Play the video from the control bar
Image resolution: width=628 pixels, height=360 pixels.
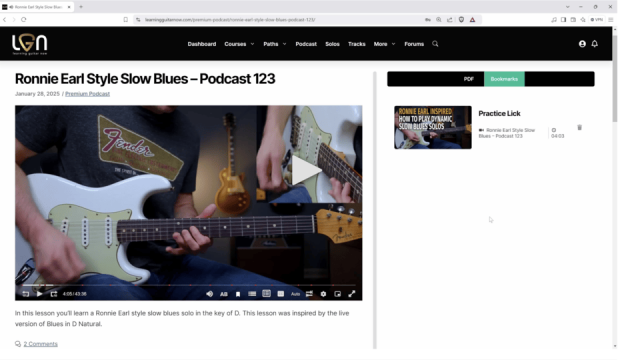point(39,294)
